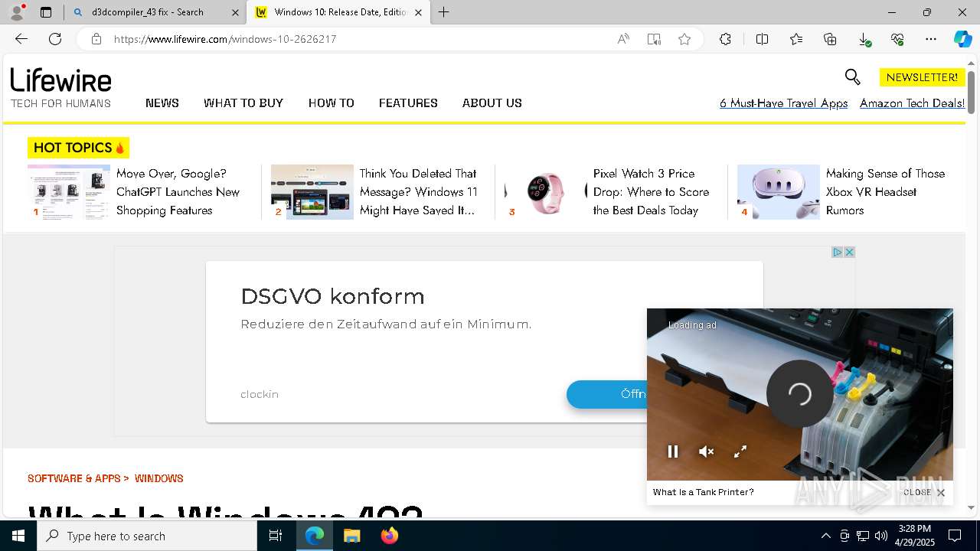Open the Extensions puzzle icon
This screenshot has height=551, width=980.
click(725, 39)
